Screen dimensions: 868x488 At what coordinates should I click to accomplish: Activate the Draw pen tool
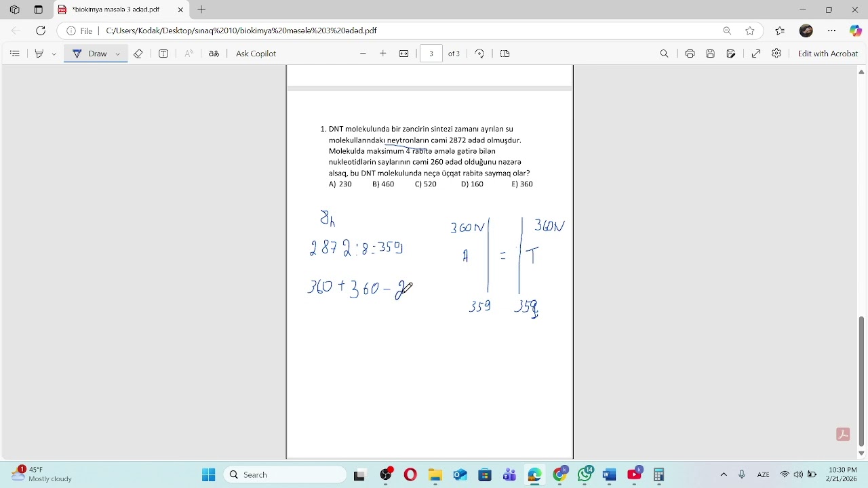90,54
